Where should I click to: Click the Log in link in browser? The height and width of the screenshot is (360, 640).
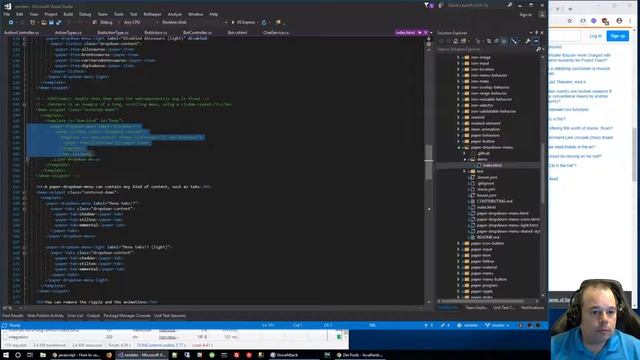pyautogui.click(x=596, y=36)
